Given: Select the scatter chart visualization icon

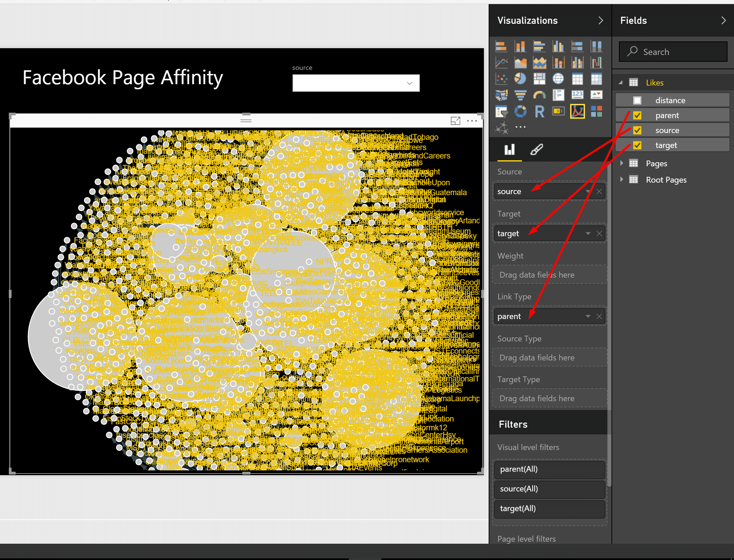Looking at the screenshot, I should 501,79.
